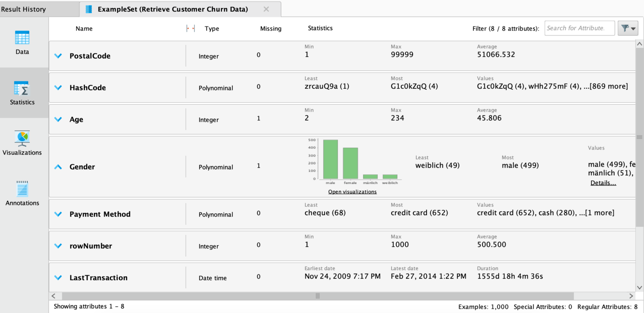The image size is (644, 313).
Task: Expand the Payment Method attribute row
Action: pos(58,214)
